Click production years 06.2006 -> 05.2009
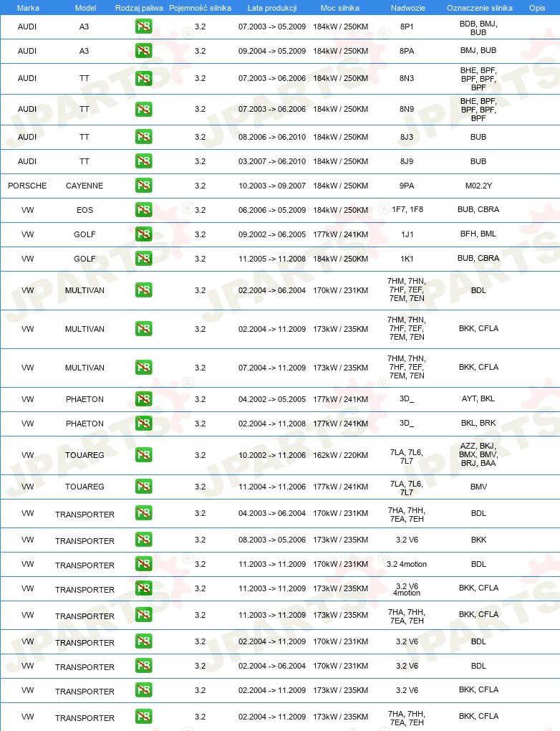Image resolution: width=560 pixels, height=731 pixels. tap(272, 210)
